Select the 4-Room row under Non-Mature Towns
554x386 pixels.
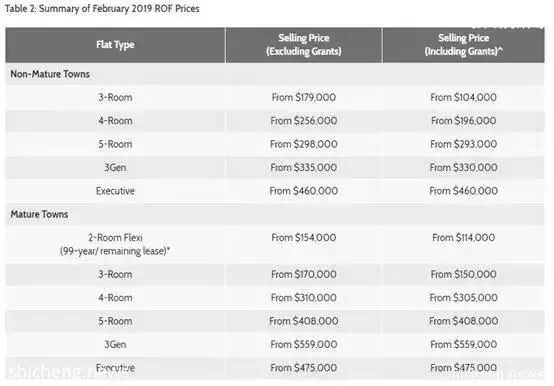[275, 121]
